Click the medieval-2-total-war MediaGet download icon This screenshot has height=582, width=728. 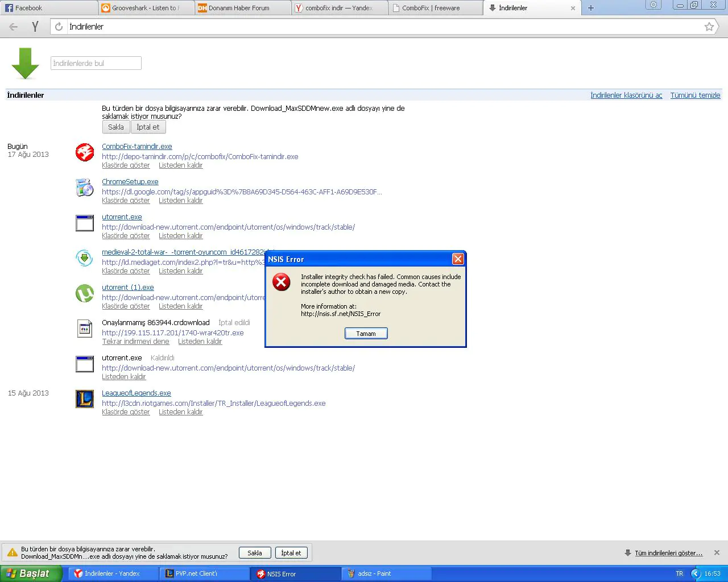tap(85, 258)
